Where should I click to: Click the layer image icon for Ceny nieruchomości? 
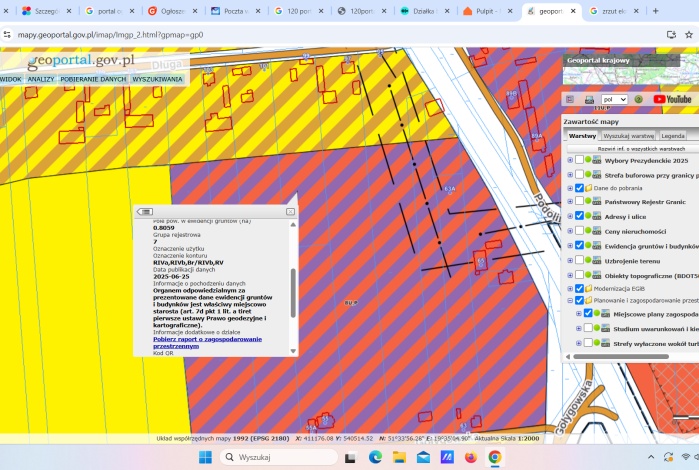click(596, 231)
